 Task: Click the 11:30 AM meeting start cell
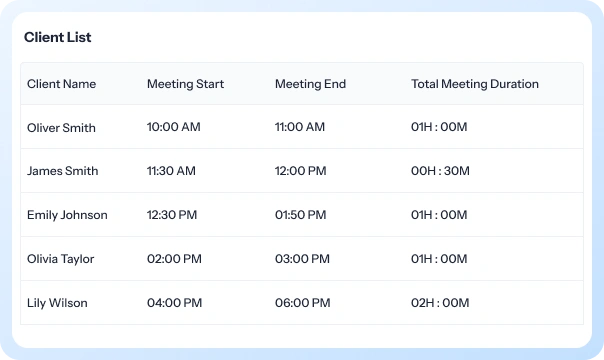click(x=171, y=171)
